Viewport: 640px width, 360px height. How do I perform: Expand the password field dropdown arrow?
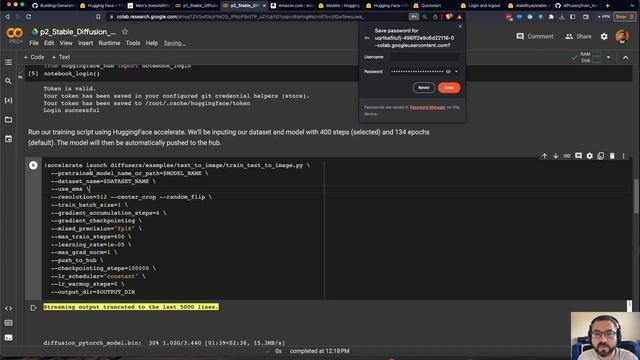pos(456,71)
